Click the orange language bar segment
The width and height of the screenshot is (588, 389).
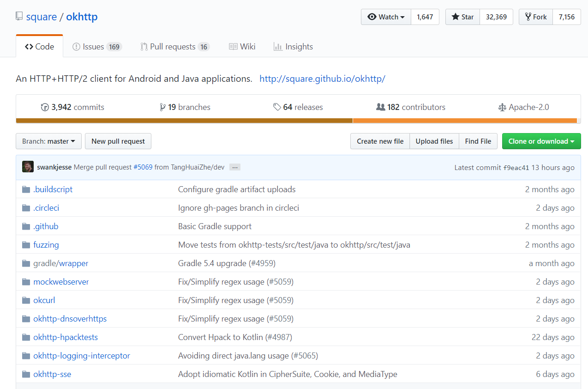(x=464, y=121)
